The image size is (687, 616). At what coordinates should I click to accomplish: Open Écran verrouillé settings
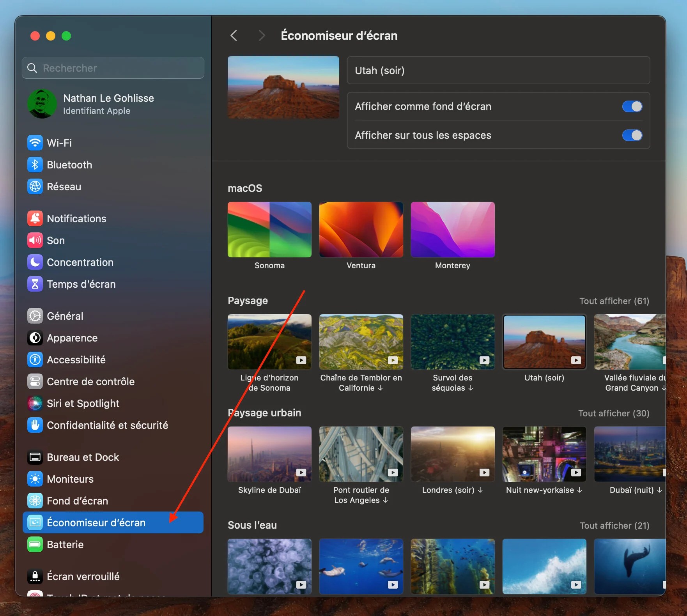pos(113,576)
